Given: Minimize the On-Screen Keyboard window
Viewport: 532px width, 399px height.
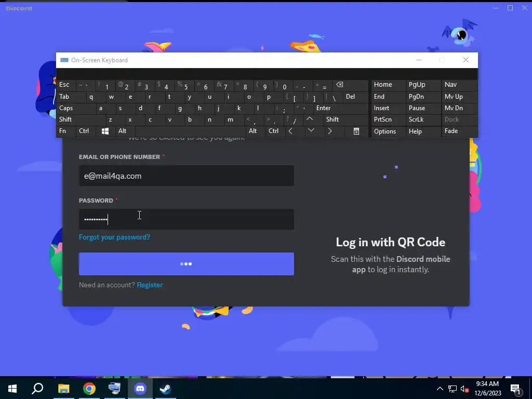Looking at the screenshot, I should 419,60.
